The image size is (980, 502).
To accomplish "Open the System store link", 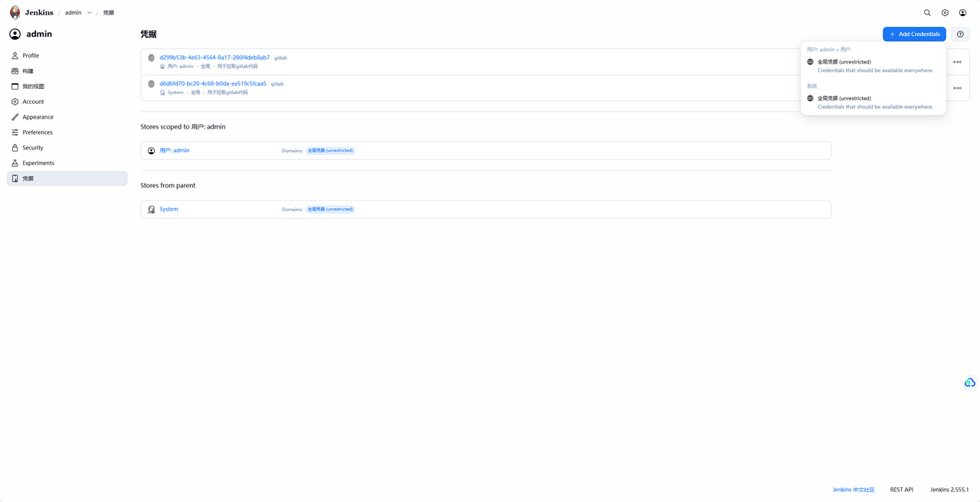I will point(168,210).
